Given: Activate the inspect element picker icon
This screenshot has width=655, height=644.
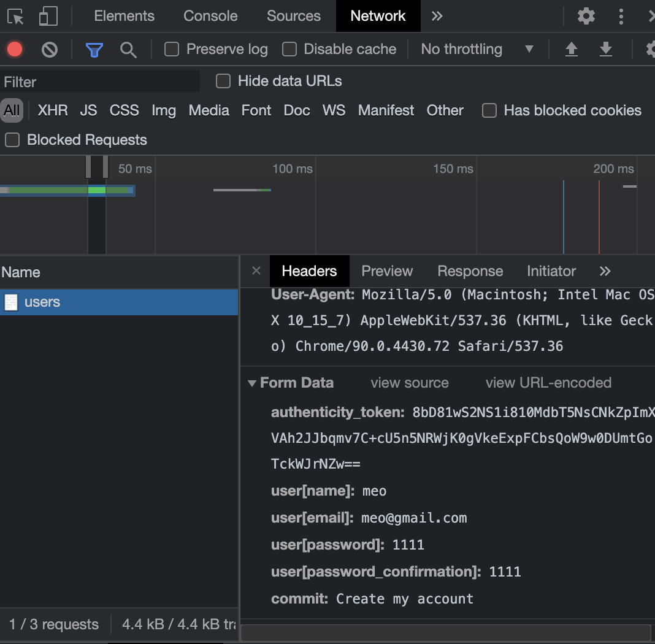Looking at the screenshot, I should (15, 17).
